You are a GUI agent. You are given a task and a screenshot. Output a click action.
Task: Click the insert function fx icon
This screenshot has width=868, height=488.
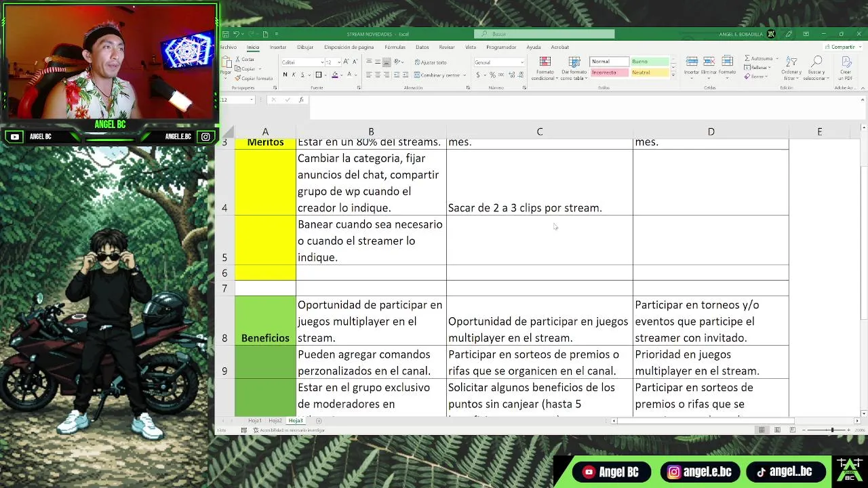pos(301,100)
